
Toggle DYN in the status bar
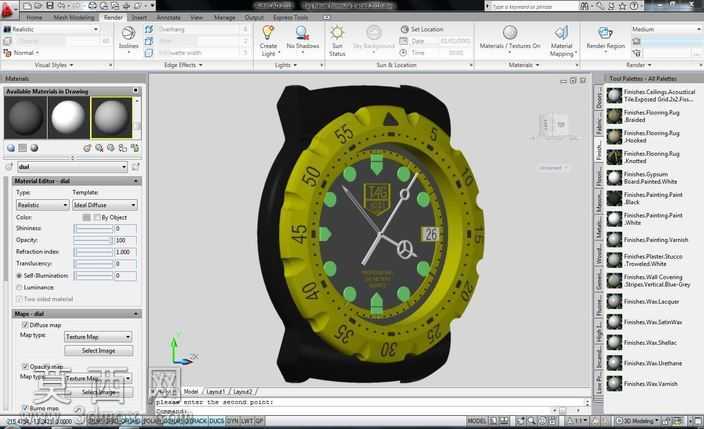point(232,421)
